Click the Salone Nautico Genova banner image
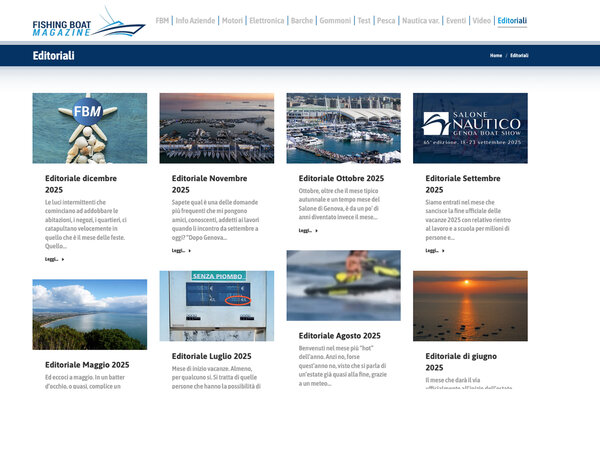This screenshot has height=450, width=600. pos(469,128)
